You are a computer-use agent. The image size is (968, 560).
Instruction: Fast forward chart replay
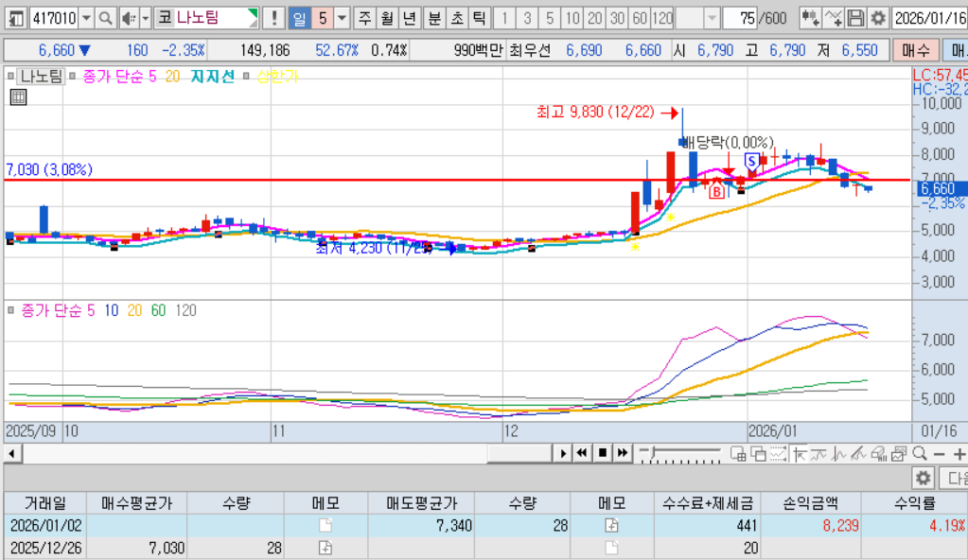pyautogui.click(x=623, y=454)
